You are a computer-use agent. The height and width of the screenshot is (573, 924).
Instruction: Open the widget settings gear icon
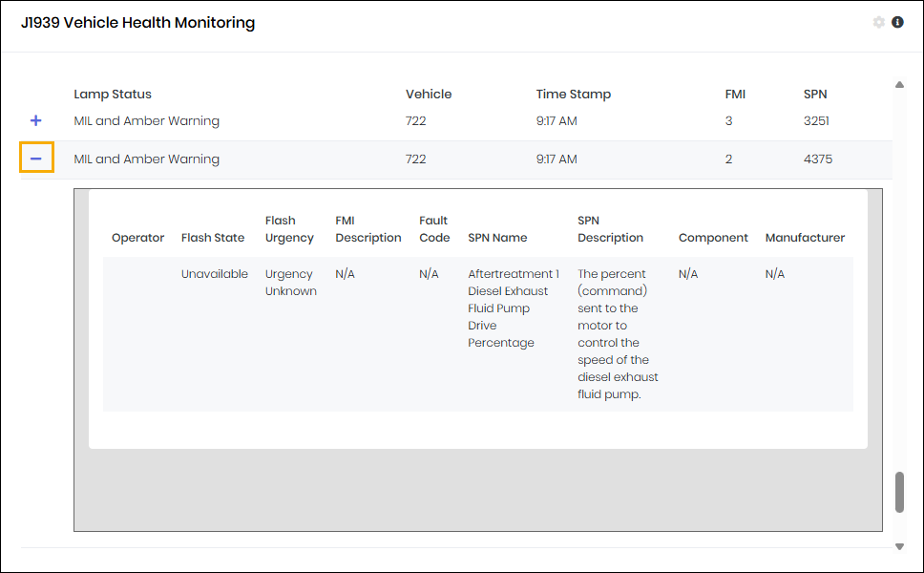click(879, 23)
